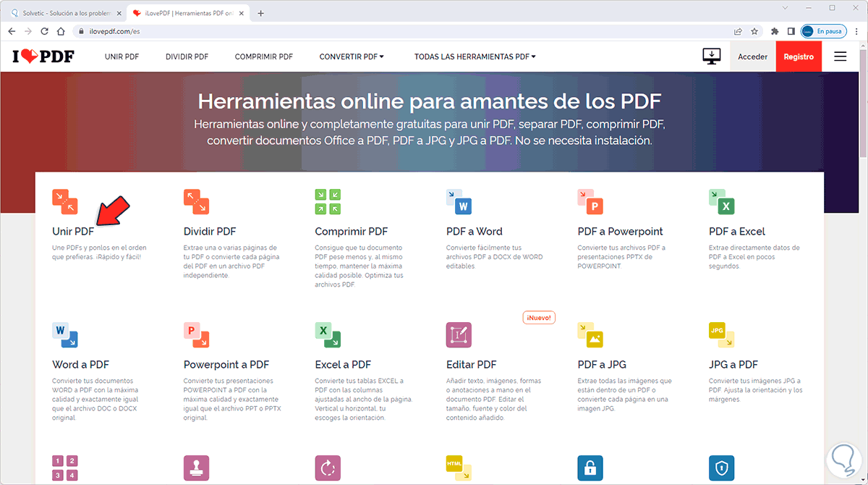The image size is (868, 485).
Task: Open the HTML a PDF tool icon
Action: tap(459, 468)
